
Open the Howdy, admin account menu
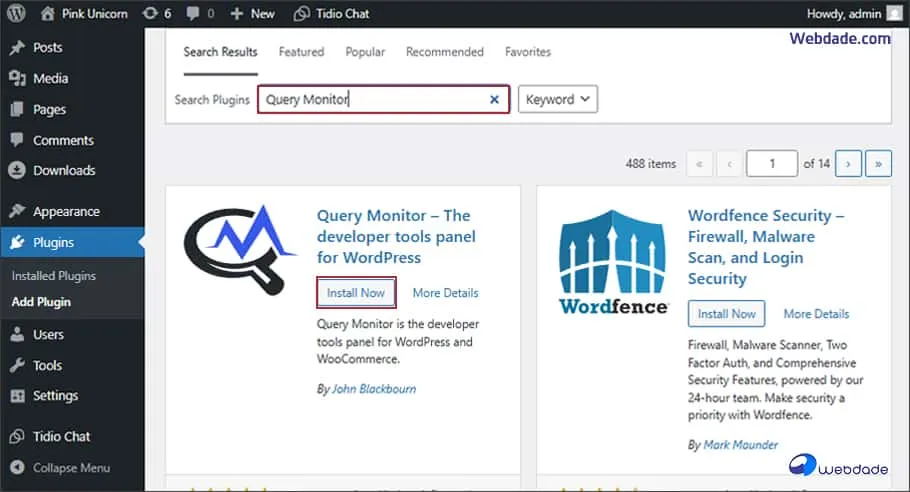tap(846, 14)
